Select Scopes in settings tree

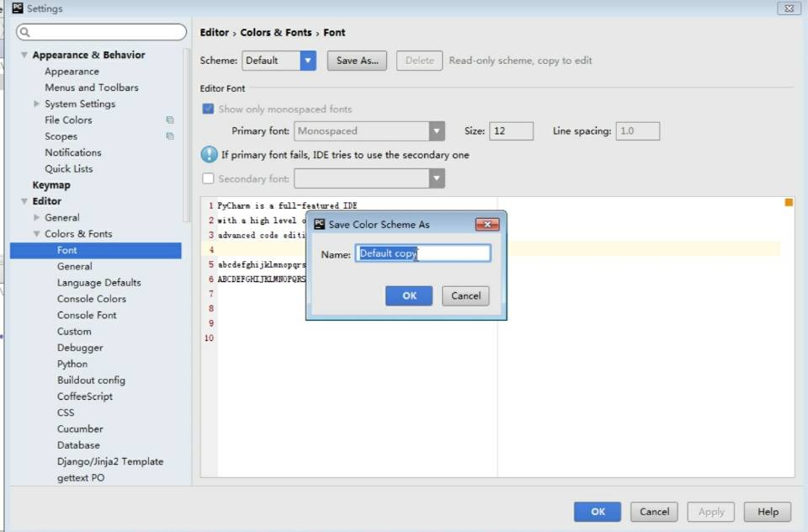(x=61, y=136)
